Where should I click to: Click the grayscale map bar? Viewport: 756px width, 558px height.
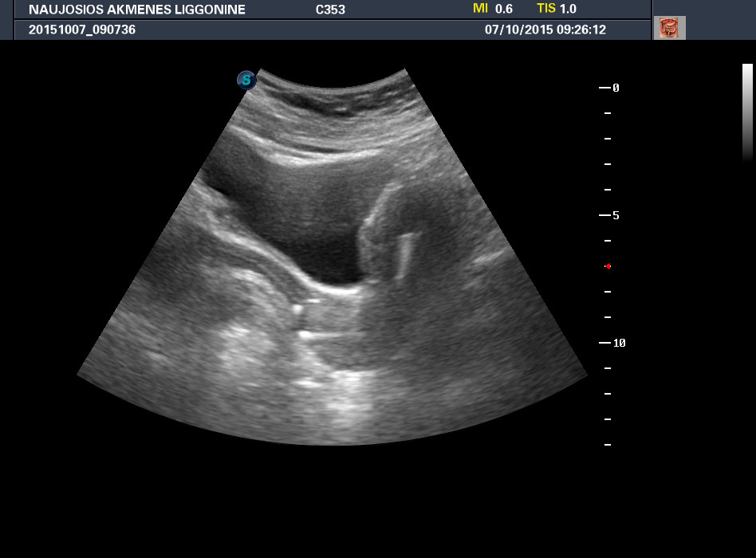tap(747, 112)
